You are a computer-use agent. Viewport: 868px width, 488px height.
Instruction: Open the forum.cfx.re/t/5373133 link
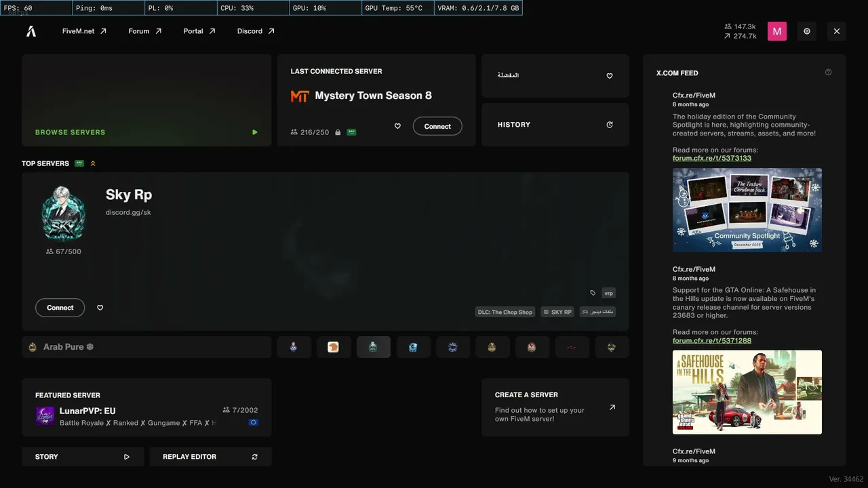pyautogui.click(x=712, y=158)
